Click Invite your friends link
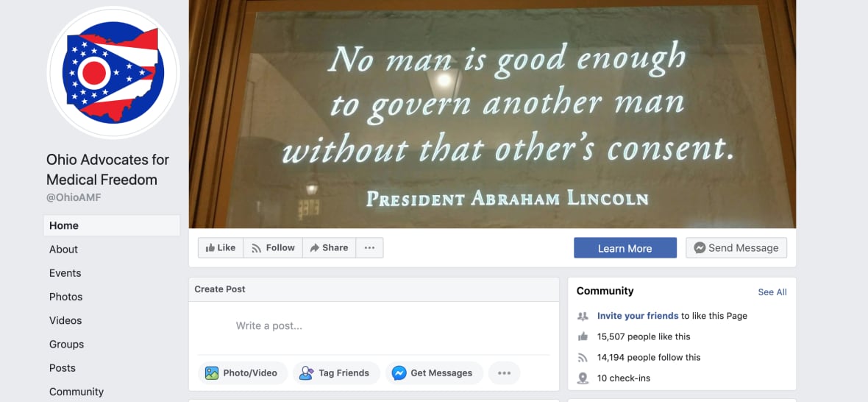 (638, 316)
